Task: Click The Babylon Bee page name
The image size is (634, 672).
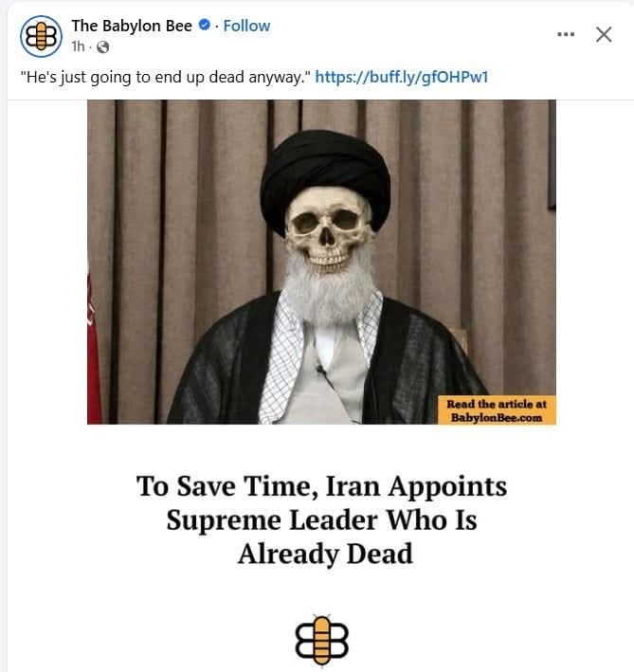Action: click(x=132, y=26)
